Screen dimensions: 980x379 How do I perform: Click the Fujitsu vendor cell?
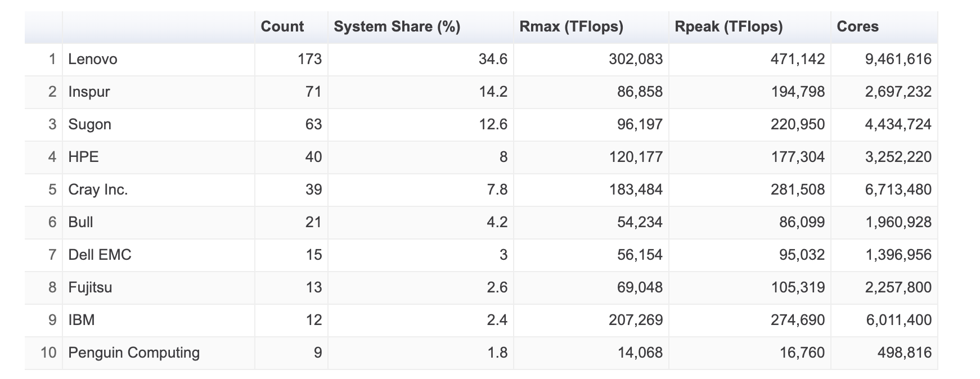click(90, 287)
